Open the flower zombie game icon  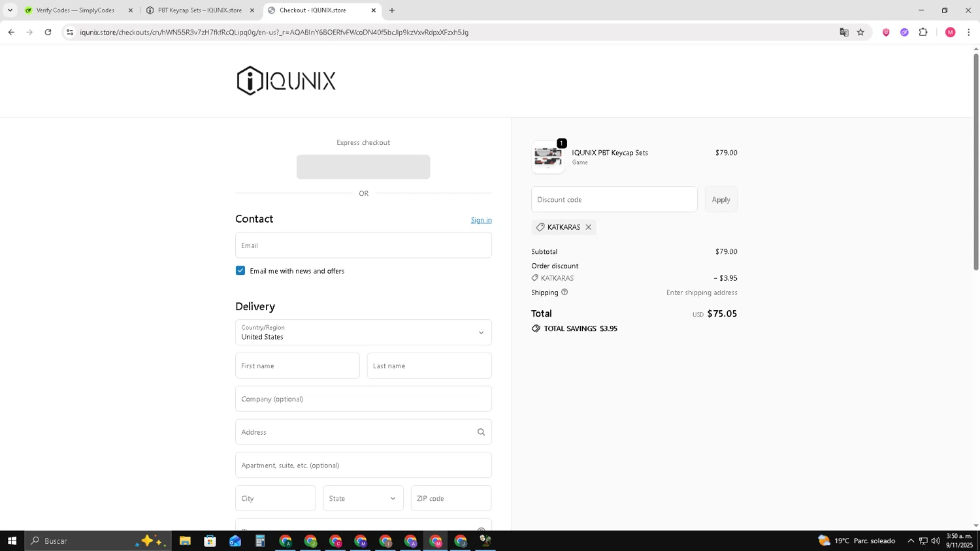click(485, 541)
